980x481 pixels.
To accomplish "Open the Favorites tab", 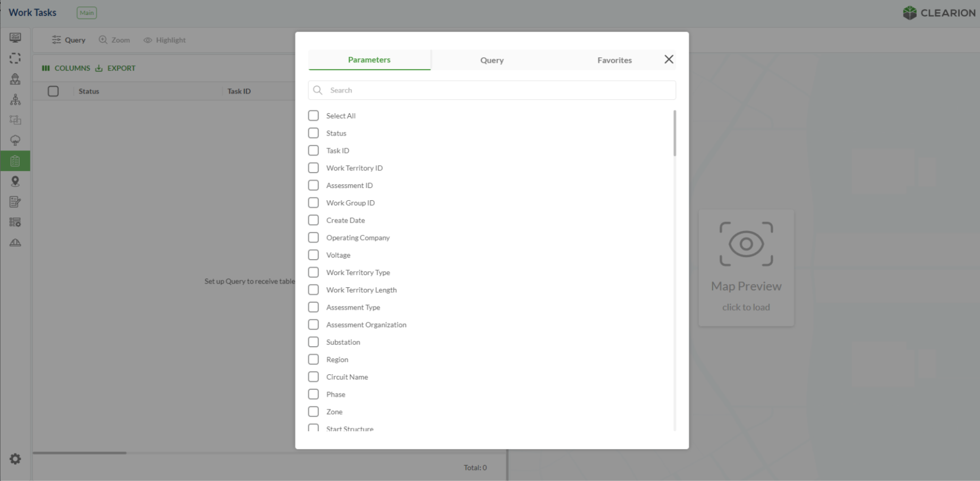I will (x=614, y=60).
